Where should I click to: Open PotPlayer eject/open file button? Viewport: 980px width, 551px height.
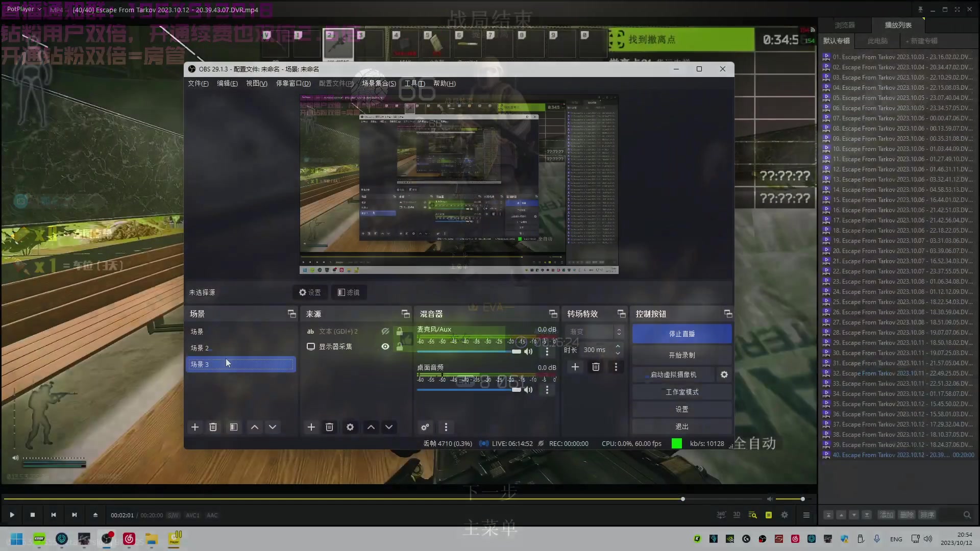coord(95,515)
